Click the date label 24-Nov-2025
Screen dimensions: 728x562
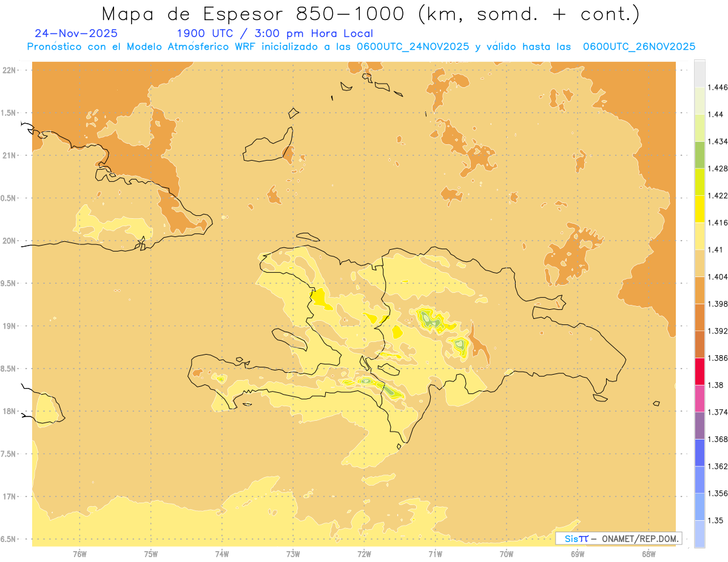point(76,34)
